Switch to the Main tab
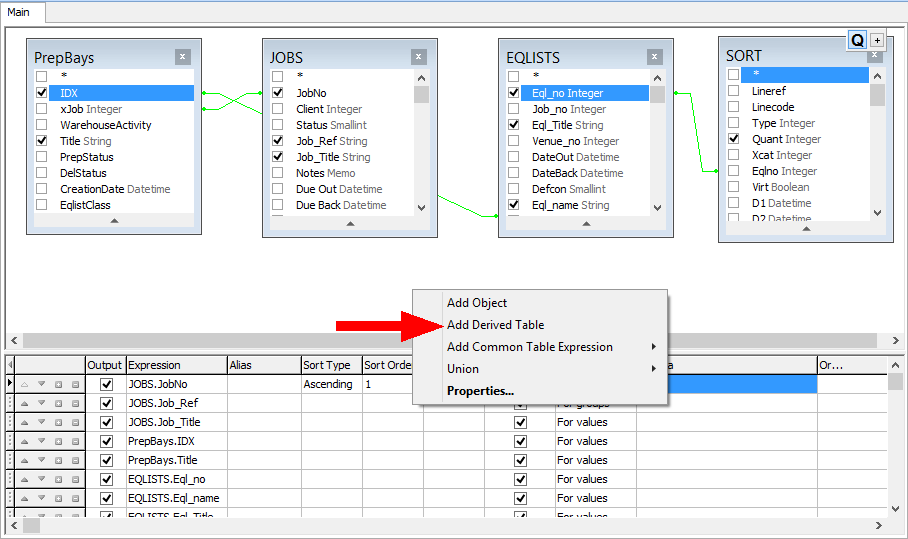The height and width of the screenshot is (539, 908). (x=20, y=11)
